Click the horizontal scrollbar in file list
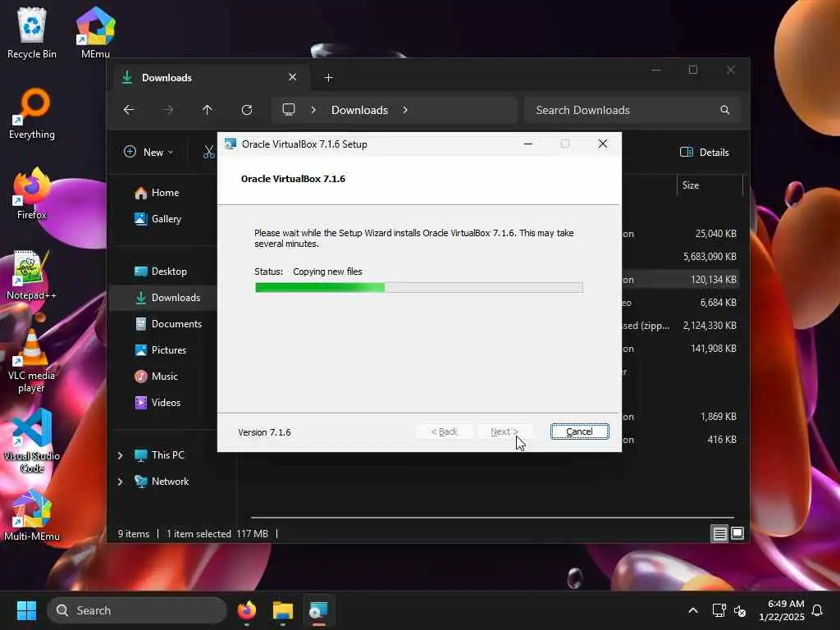Image resolution: width=840 pixels, height=630 pixels. point(492,518)
